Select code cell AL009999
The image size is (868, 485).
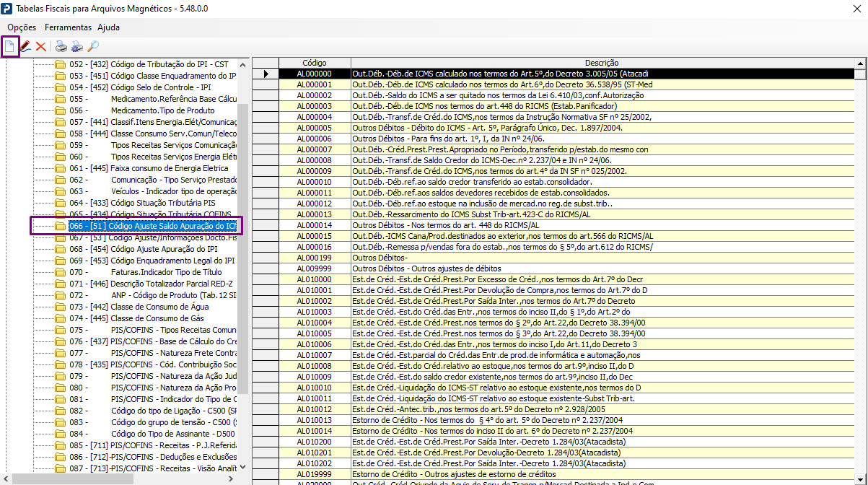[315, 268]
